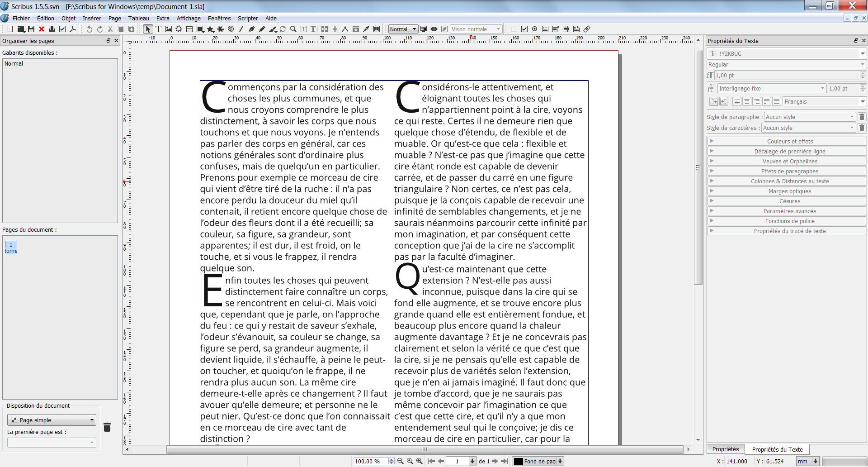Select the Rotate item tool
Screen dimensions: 868x467
pos(283,29)
